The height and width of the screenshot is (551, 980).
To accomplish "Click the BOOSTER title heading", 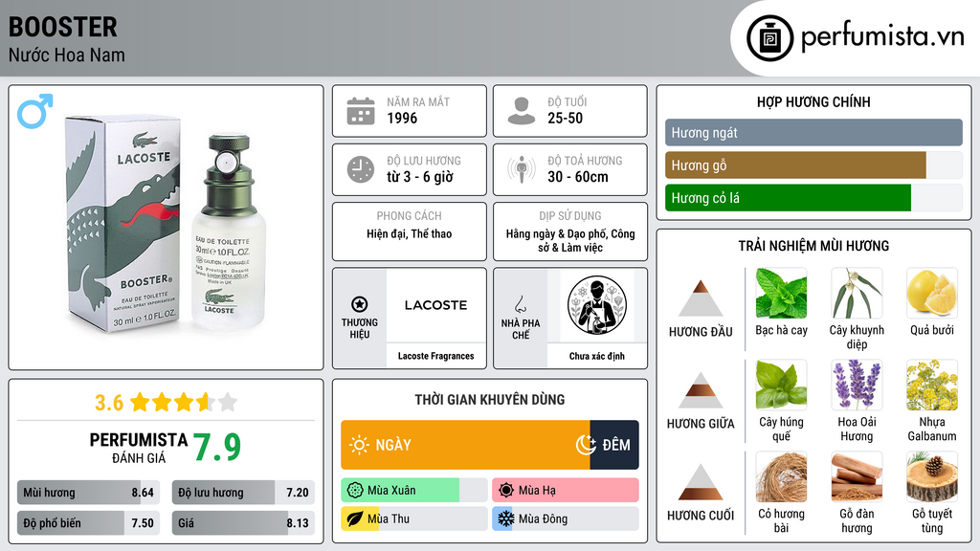I will (62, 27).
